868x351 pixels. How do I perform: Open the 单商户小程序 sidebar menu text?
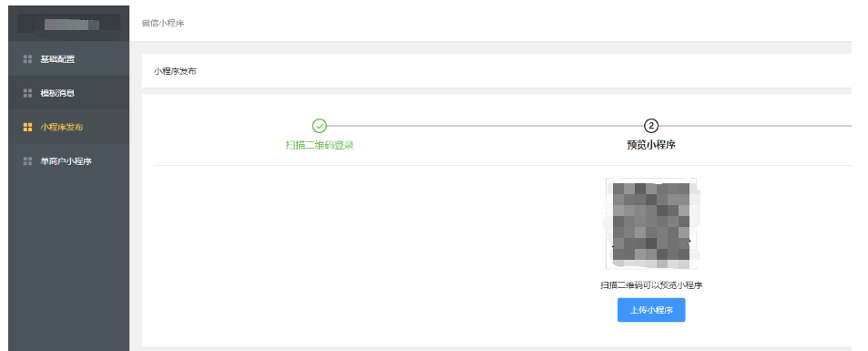coord(66,161)
